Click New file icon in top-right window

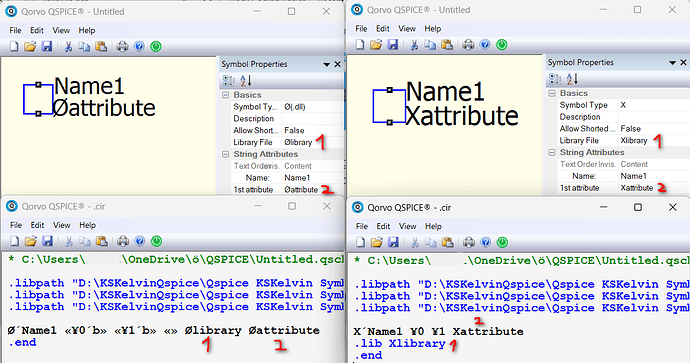(x=360, y=44)
